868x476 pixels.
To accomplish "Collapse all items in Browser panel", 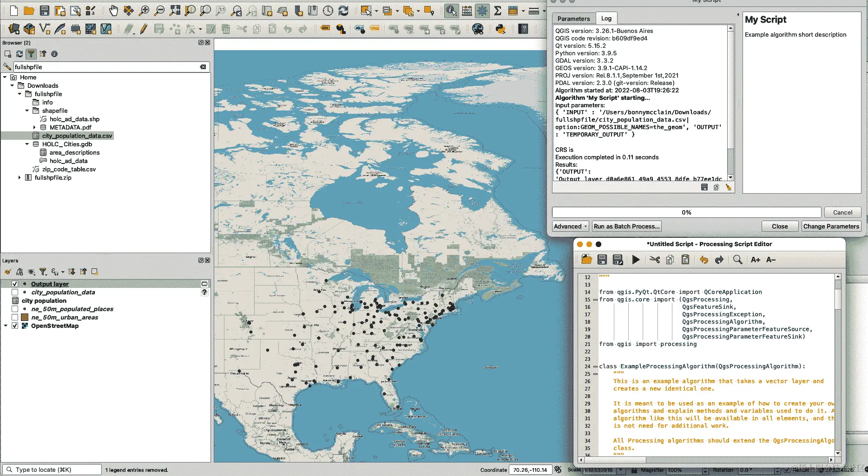I will pos(43,54).
